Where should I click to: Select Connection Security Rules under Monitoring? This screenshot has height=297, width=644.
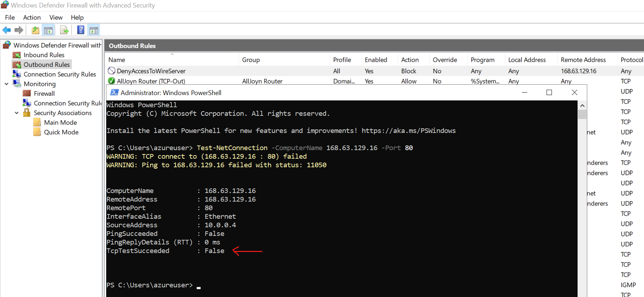[x=67, y=103]
